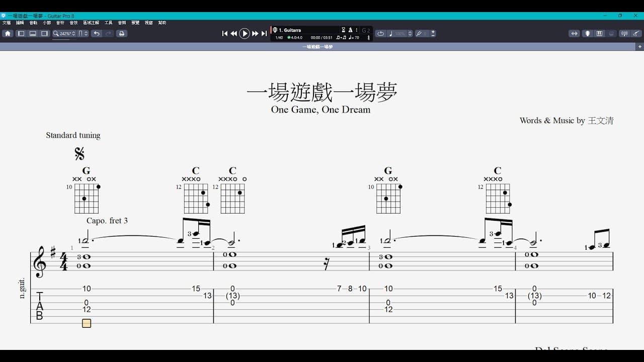Click the treble clef on the staff
The height and width of the screenshot is (362, 644).
[x=39, y=262]
